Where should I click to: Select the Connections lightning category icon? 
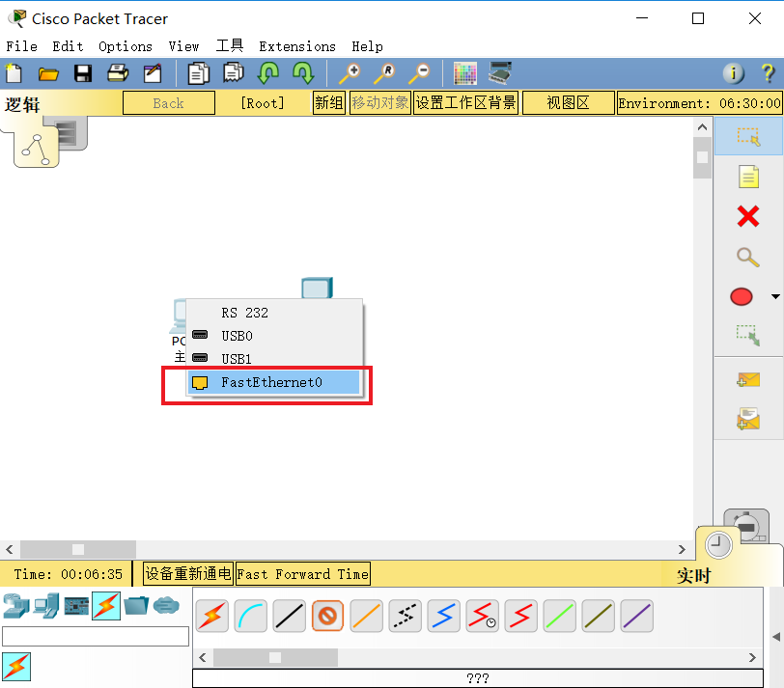[106, 606]
